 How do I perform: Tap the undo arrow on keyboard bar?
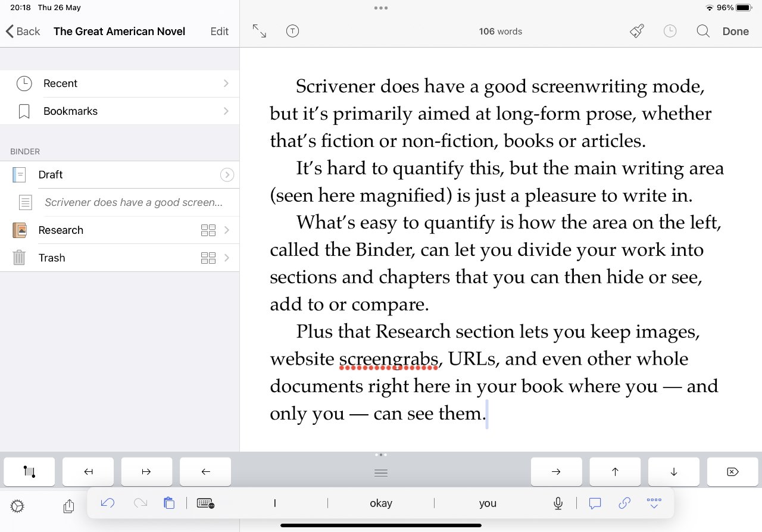(x=108, y=503)
